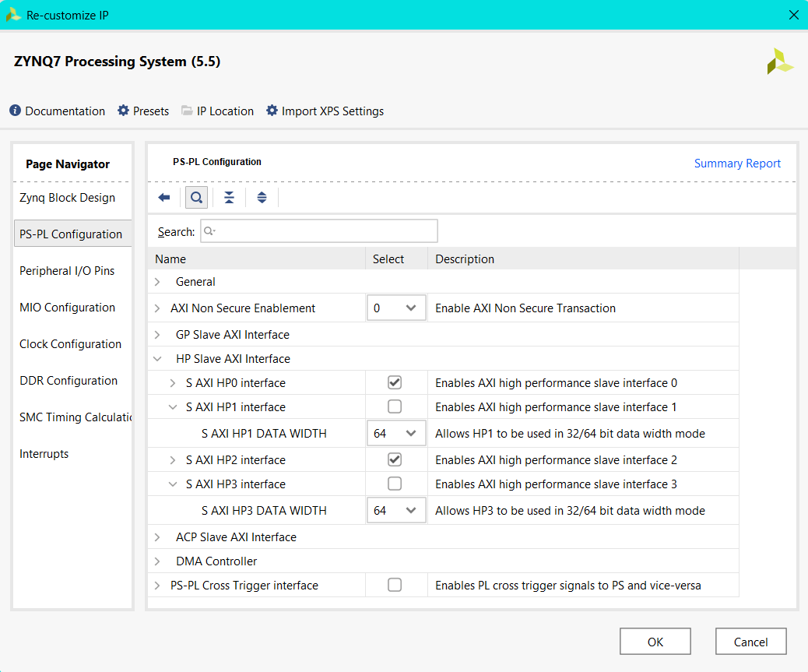Collapse the S AXI HP3 interface row
The width and height of the screenshot is (808, 672).
(173, 484)
